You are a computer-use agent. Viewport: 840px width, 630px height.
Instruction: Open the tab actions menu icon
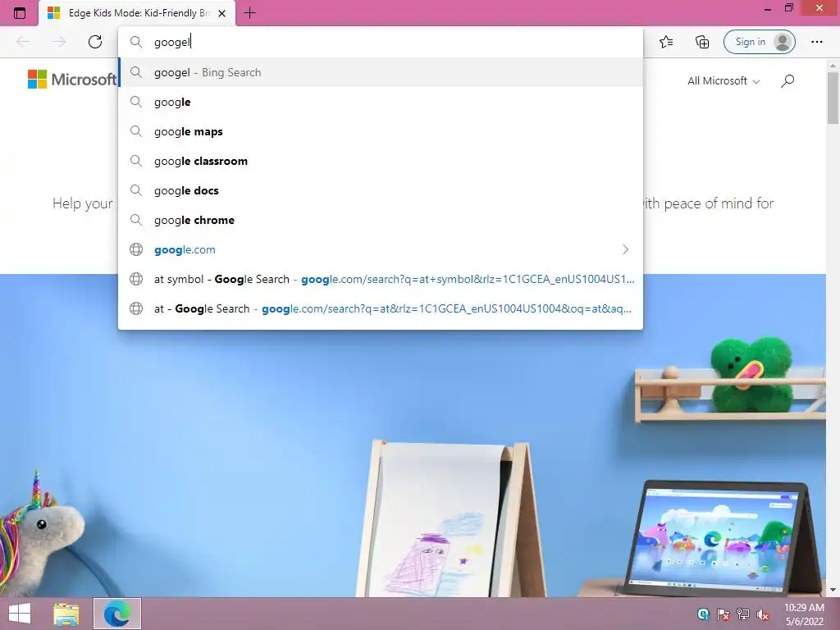click(x=20, y=13)
